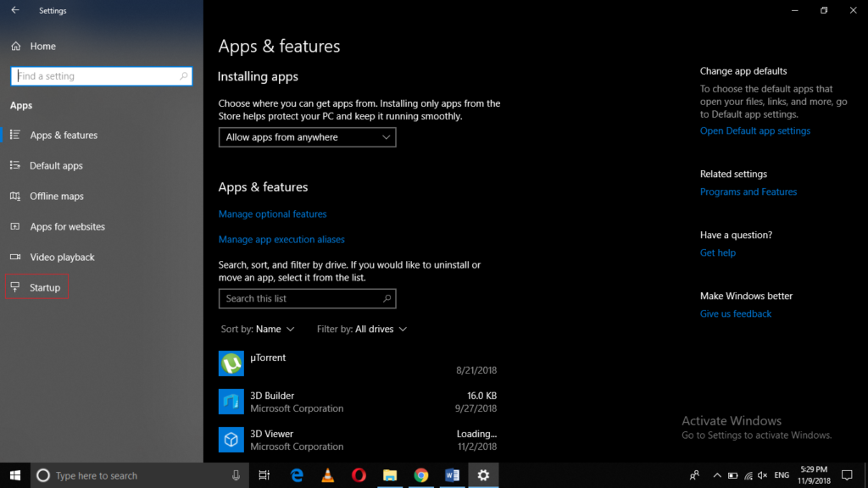Image resolution: width=868 pixels, height=488 pixels.
Task: Launch VLC media player from taskbar
Action: 328,475
